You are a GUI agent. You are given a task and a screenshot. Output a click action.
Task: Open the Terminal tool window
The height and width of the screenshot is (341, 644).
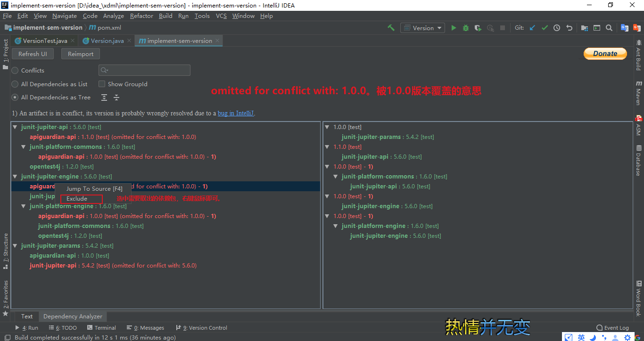point(101,328)
